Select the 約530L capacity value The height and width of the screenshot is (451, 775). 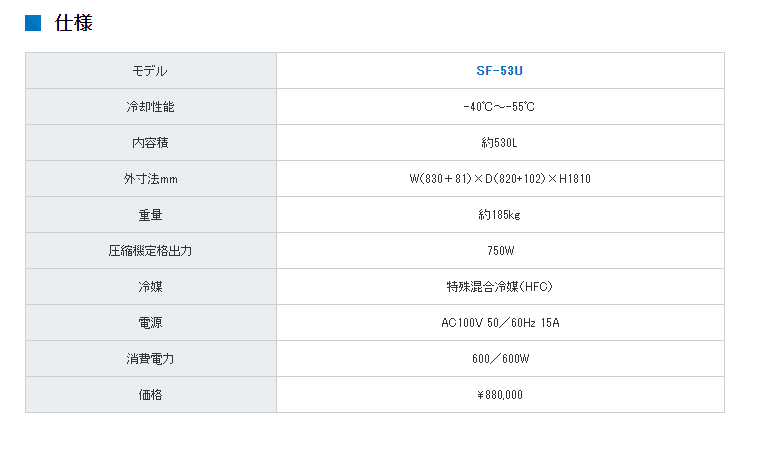pos(500,143)
